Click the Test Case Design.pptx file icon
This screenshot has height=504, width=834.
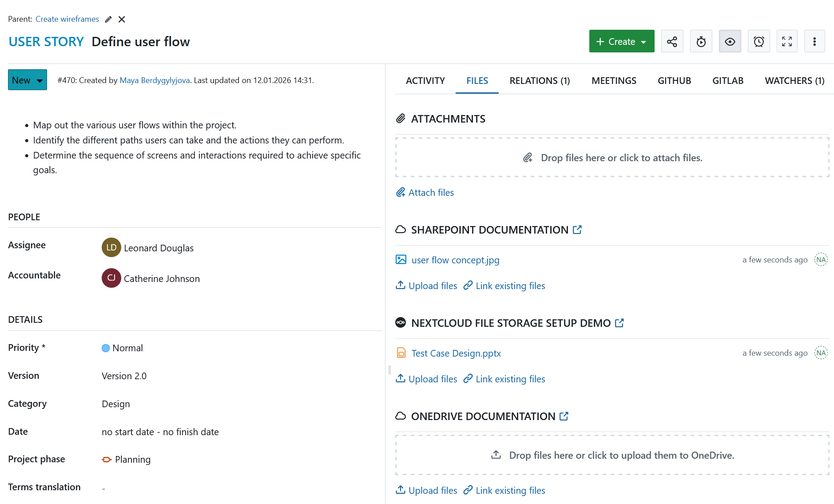pos(401,353)
